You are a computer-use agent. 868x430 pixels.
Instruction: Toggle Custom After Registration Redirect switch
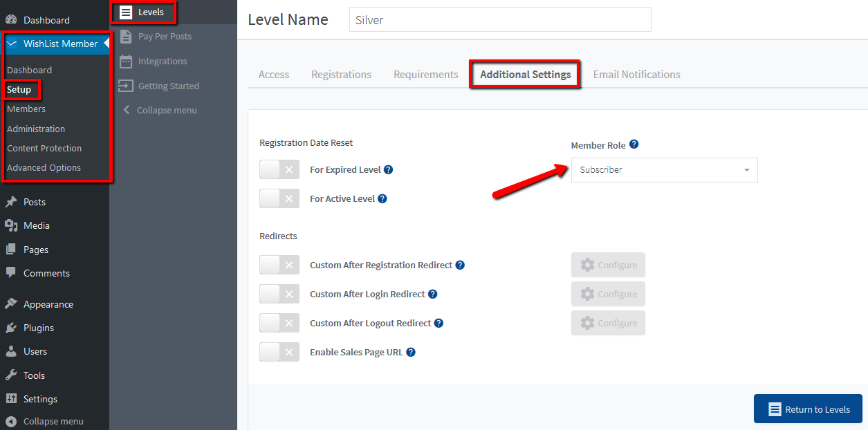point(279,265)
